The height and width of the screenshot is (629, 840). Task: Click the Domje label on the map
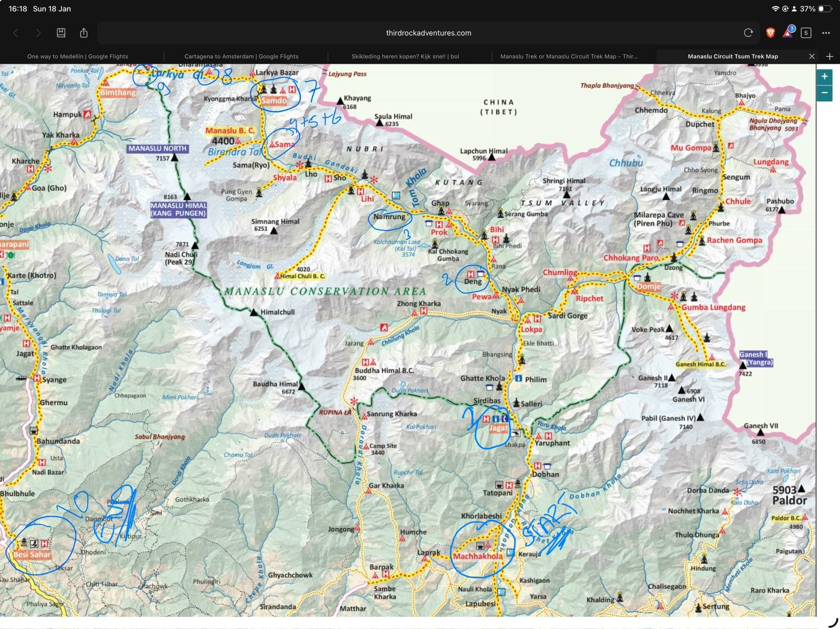[649, 286]
